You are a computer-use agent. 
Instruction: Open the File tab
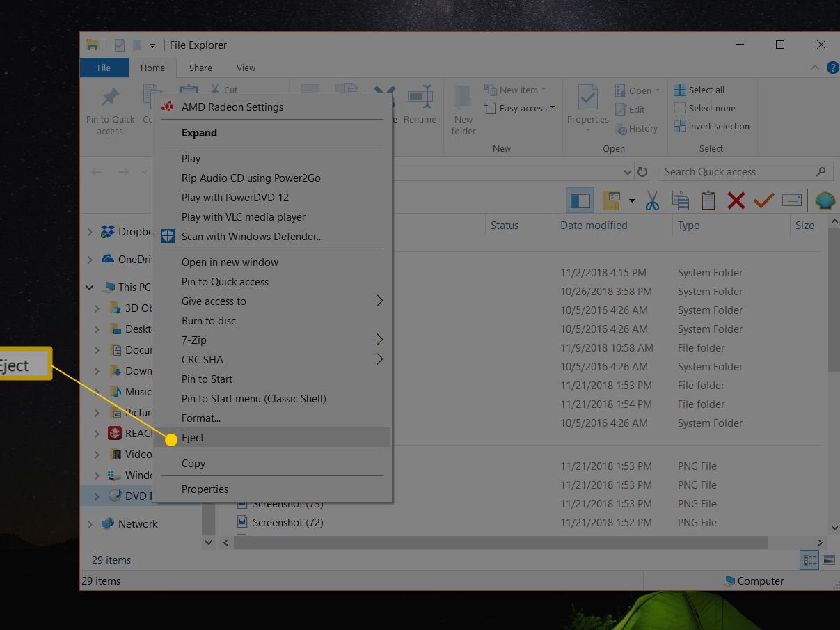[x=104, y=68]
